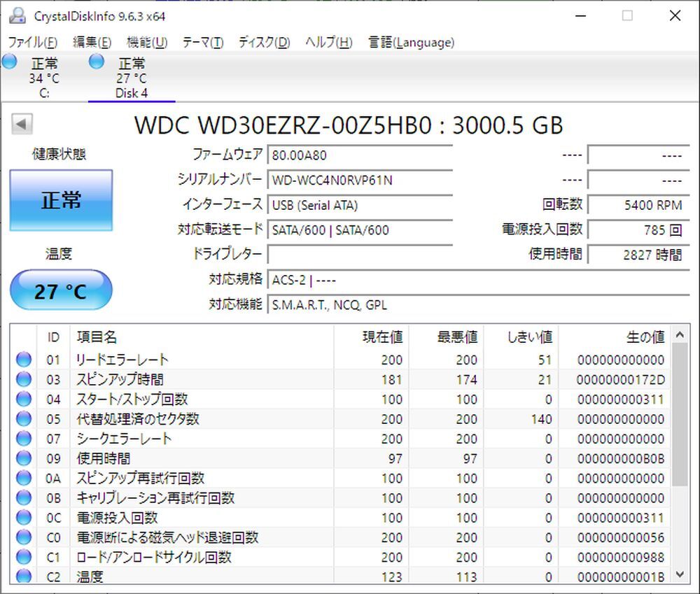The width and height of the screenshot is (700, 594).
Task: Click the 27 °C temperature button
Action: click(61, 290)
